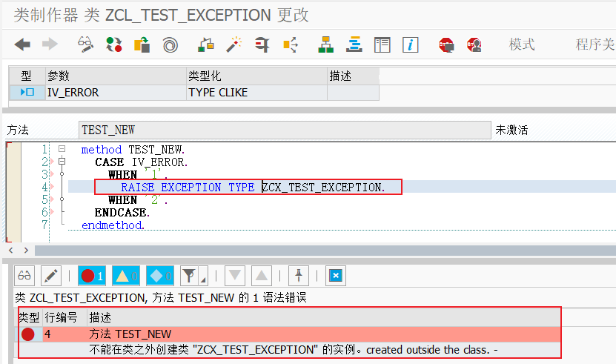Open the object hierarchy icon
The image size is (616, 364).
tap(325, 44)
